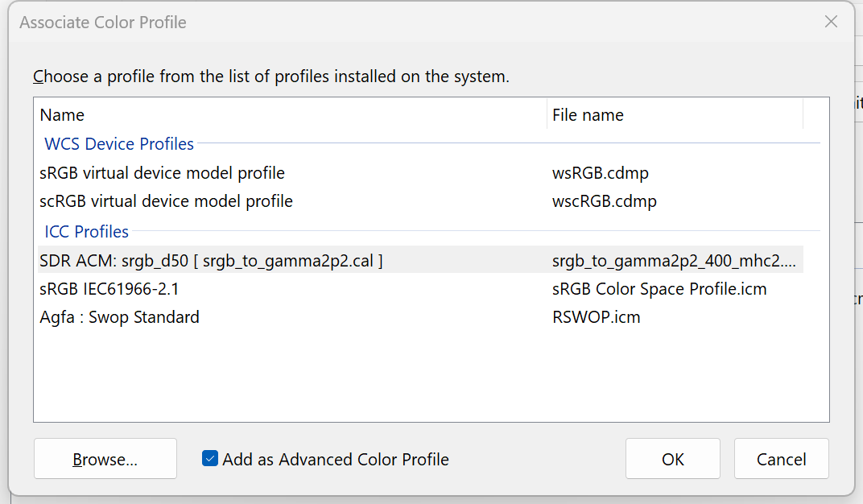The width and height of the screenshot is (863, 504).
Task: Confirm selection with OK button
Action: pyautogui.click(x=672, y=459)
